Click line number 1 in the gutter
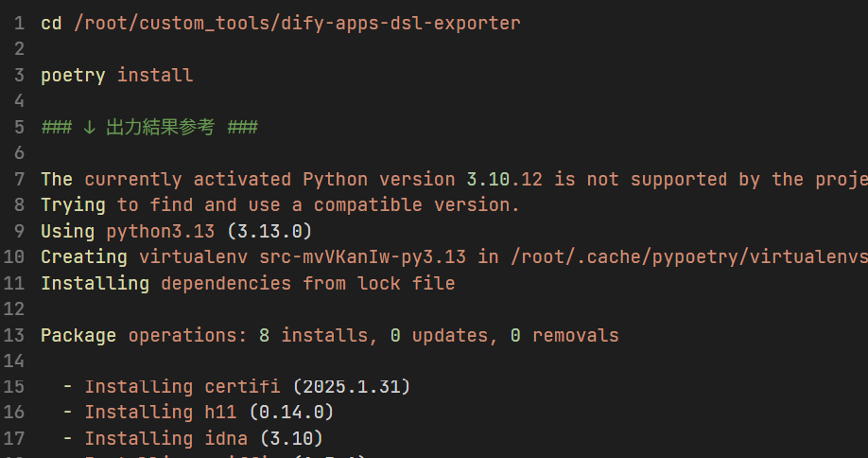This screenshot has height=458, width=868. (x=19, y=24)
